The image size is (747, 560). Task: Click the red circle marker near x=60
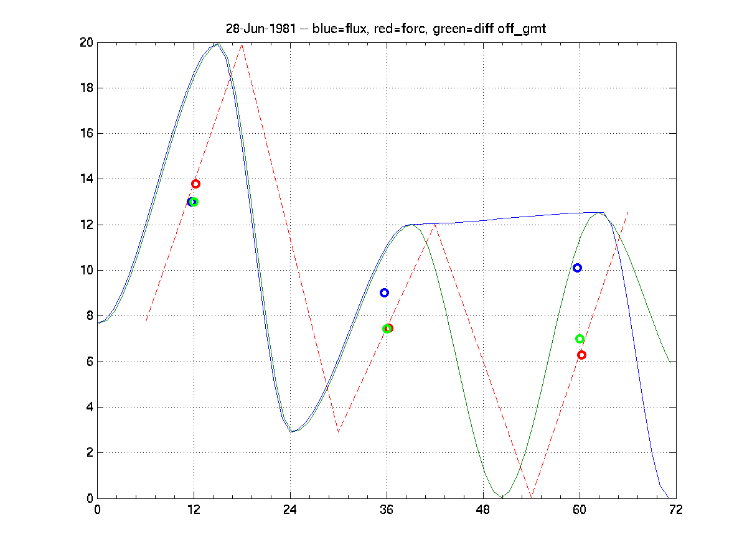pyautogui.click(x=581, y=355)
